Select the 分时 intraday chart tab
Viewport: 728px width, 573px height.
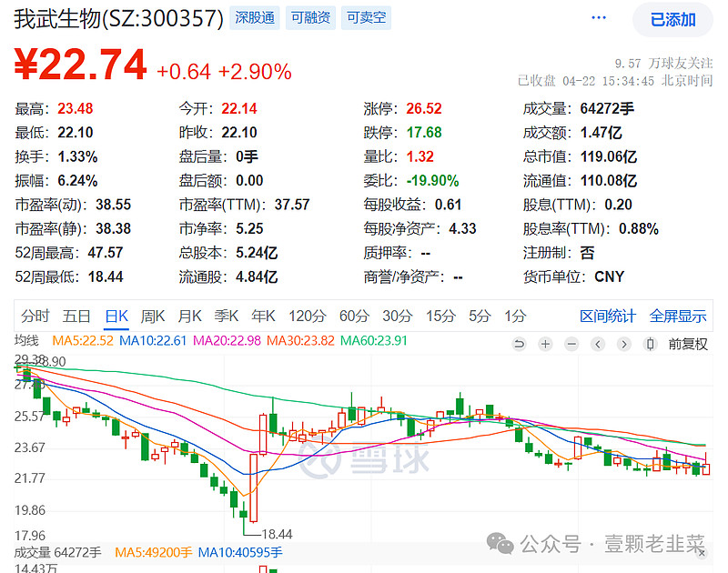35,317
